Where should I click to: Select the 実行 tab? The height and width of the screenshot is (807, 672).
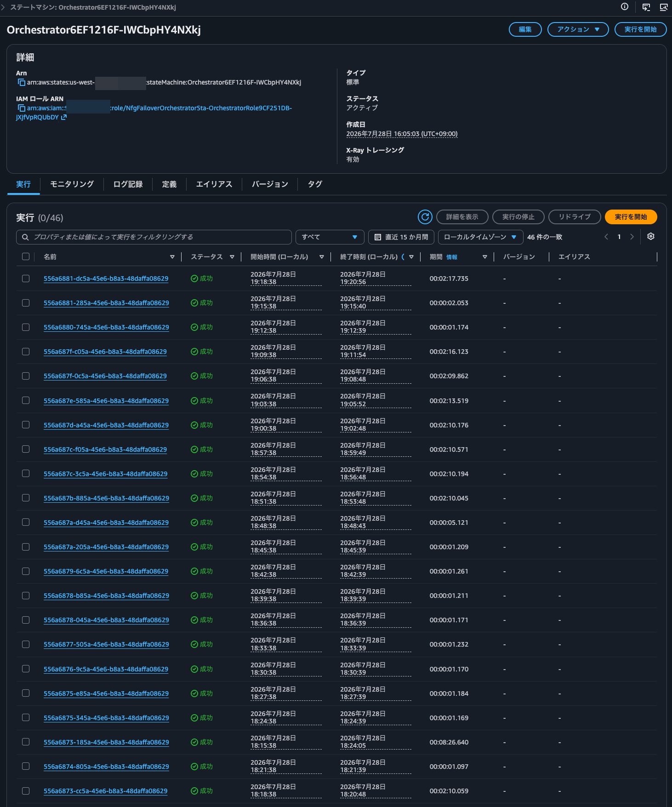pos(23,184)
